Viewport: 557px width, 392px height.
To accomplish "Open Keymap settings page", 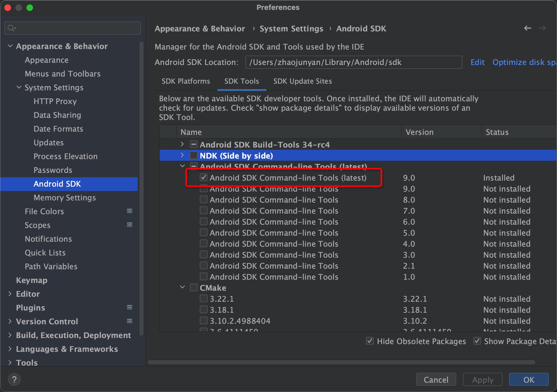I will 32,280.
